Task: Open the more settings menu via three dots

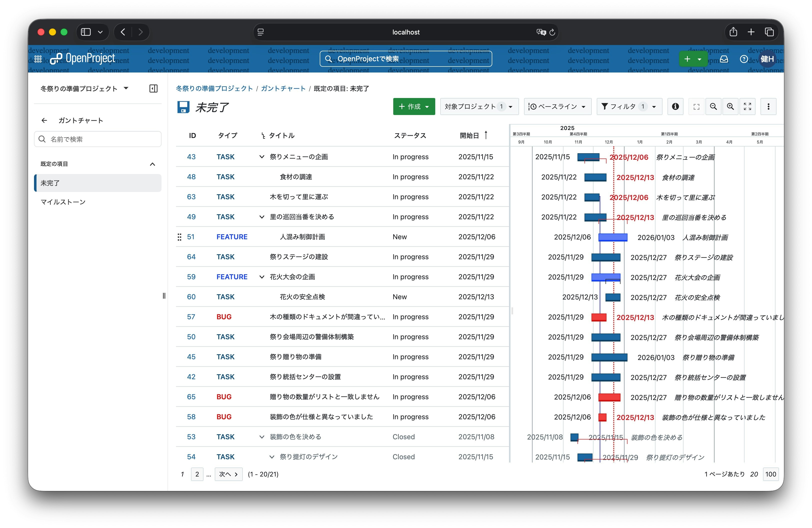Action: click(769, 106)
